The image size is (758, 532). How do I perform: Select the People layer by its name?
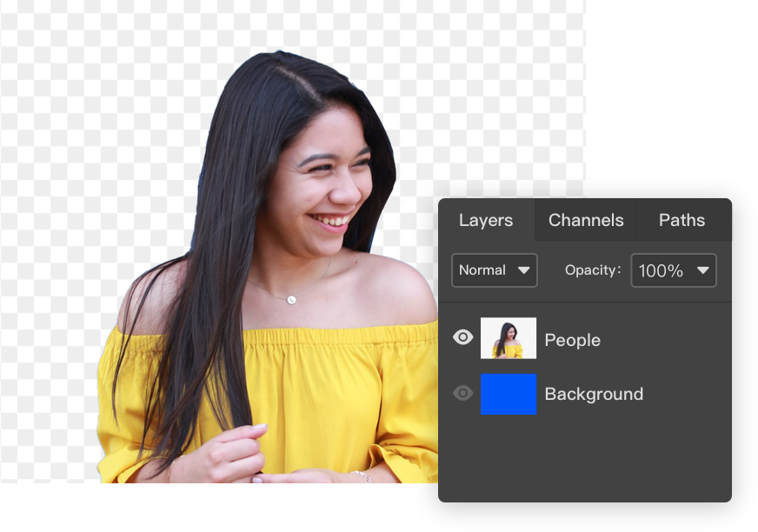(x=572, y=340)
